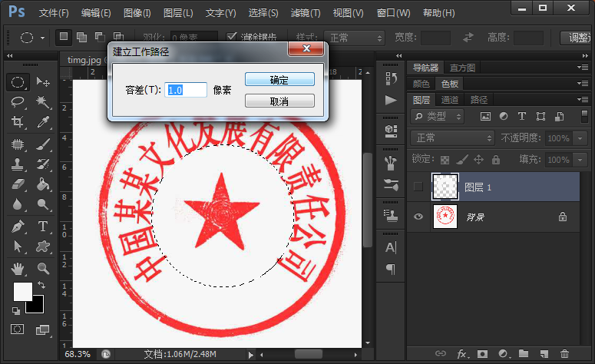Select the Crop tool

pyautogui.click(x=18, y=122)
